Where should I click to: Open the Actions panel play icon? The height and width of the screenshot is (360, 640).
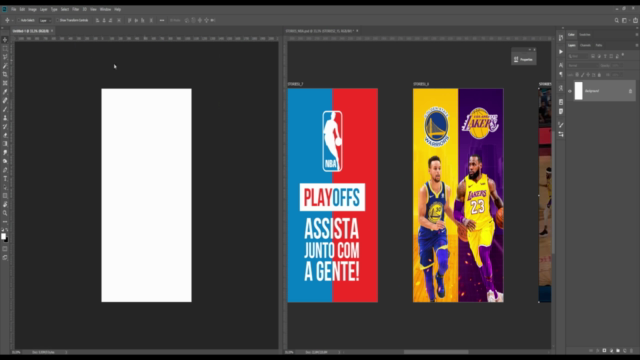[x=561, y=52]
